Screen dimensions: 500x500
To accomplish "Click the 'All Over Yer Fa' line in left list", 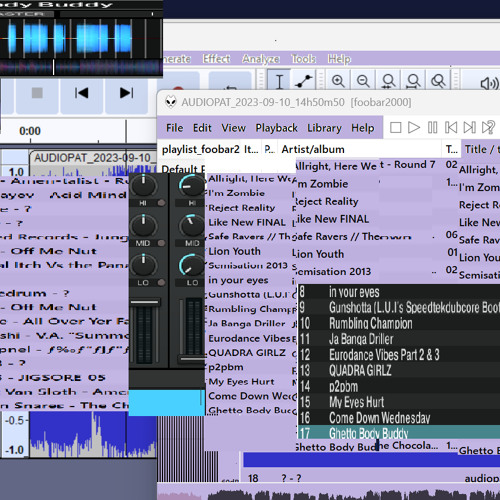I will (64, 321).
